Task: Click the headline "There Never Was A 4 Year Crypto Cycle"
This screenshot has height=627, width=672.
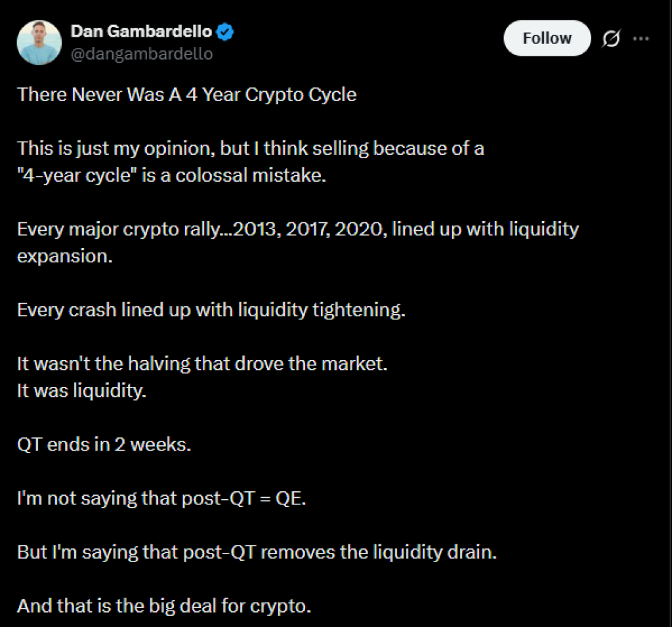Action: [187, 94]
